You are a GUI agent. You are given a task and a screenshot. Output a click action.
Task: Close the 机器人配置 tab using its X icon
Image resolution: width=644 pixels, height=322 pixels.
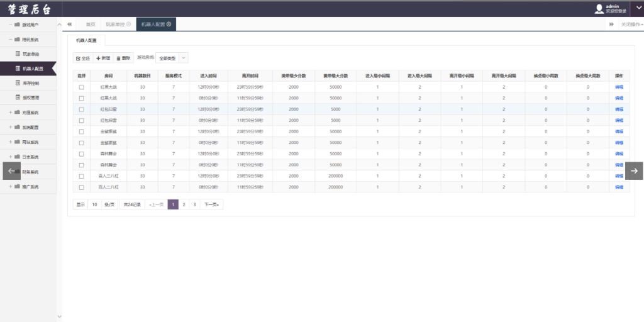169,24
